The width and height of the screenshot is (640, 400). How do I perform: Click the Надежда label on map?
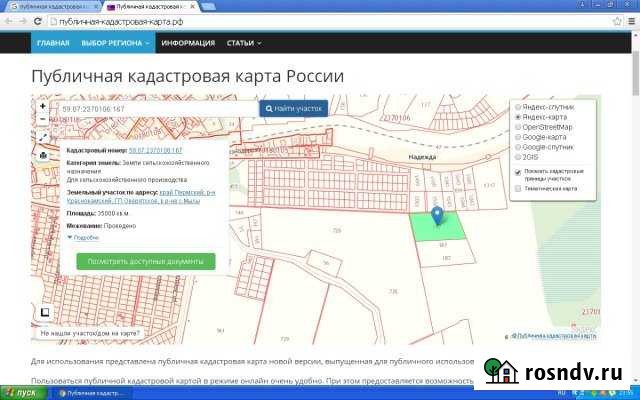click(x=422, y=157)
